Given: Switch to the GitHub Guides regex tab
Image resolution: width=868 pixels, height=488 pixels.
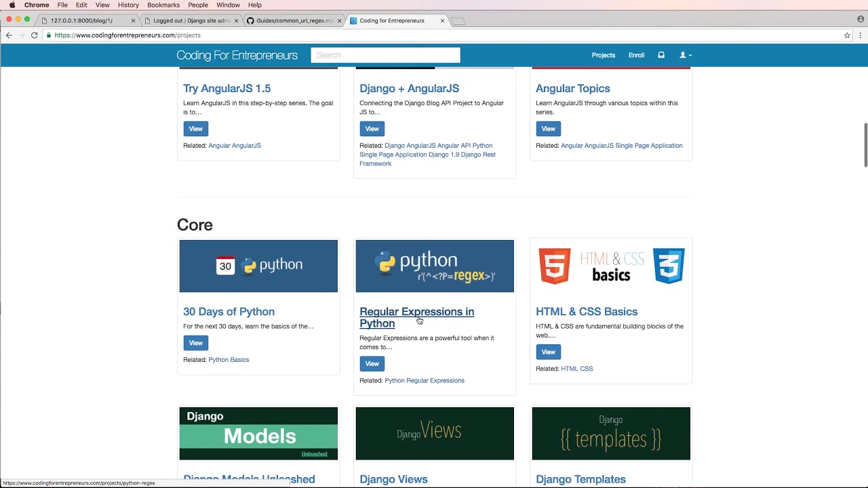Looking at the screenshot, I should (294, 21).
